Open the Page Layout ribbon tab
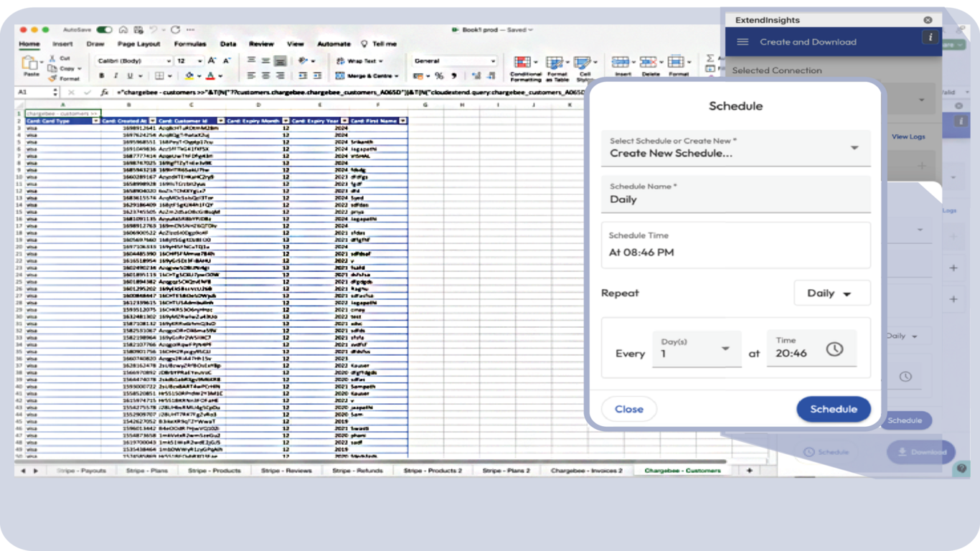 138,44
